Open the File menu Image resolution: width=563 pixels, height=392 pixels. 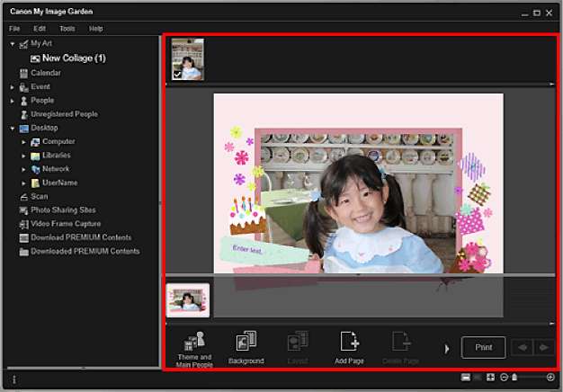tap(14, 29)
